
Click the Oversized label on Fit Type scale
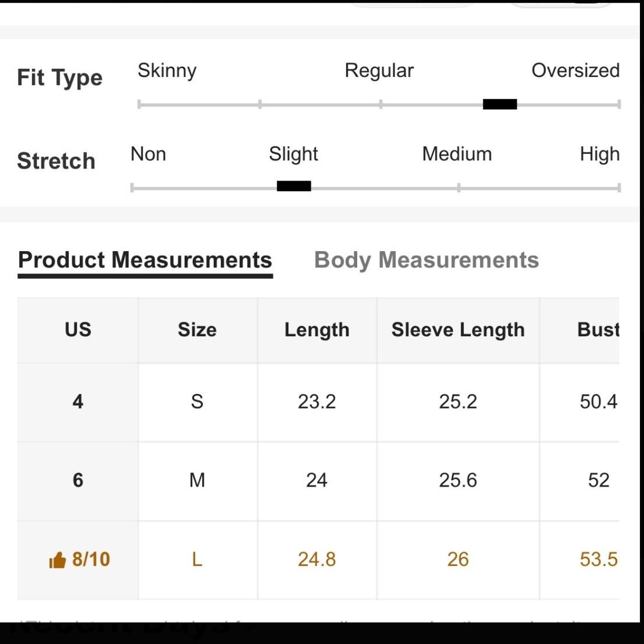click(x=576, y=70)
